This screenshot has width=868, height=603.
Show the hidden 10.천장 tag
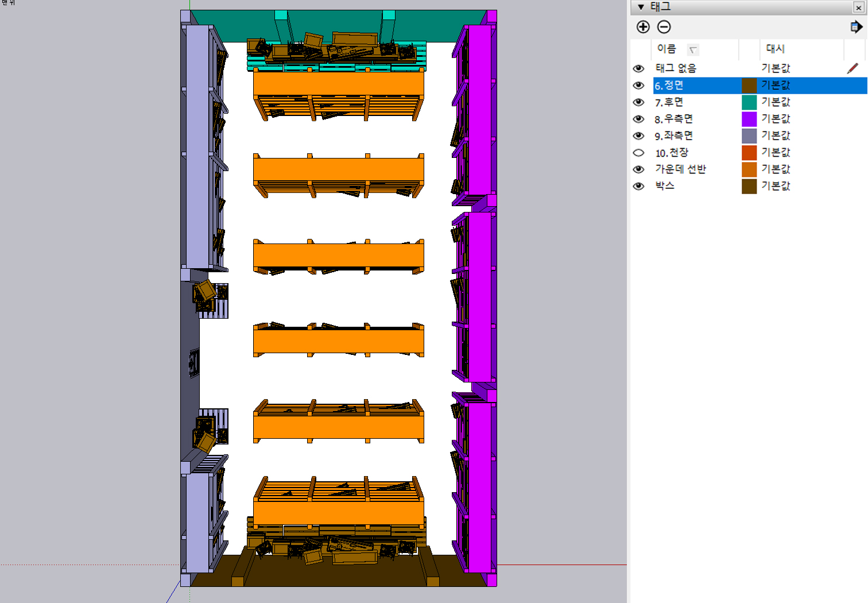click(638, 153)
